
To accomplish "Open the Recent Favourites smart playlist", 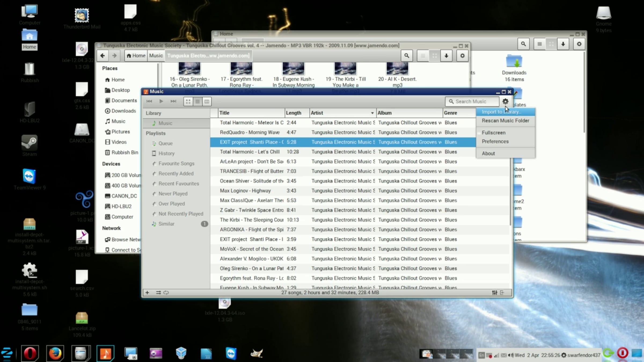I will [x=176, y=184].
